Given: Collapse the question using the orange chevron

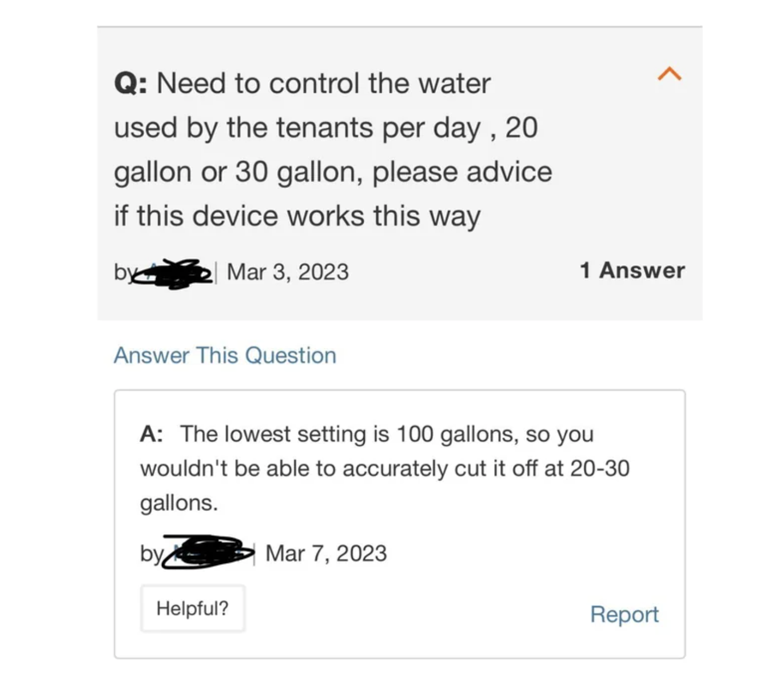Looking at the screenshot, I should pos(670,74).
